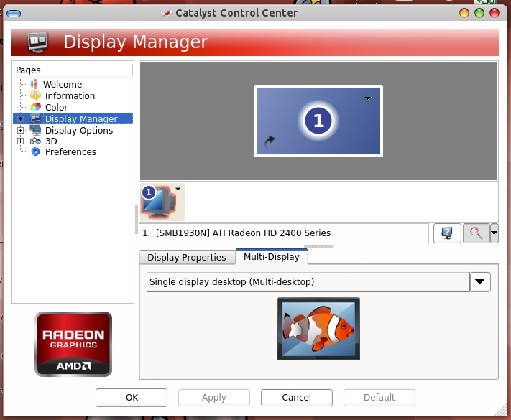Click the Preferences gear icon

pos(35,151)
